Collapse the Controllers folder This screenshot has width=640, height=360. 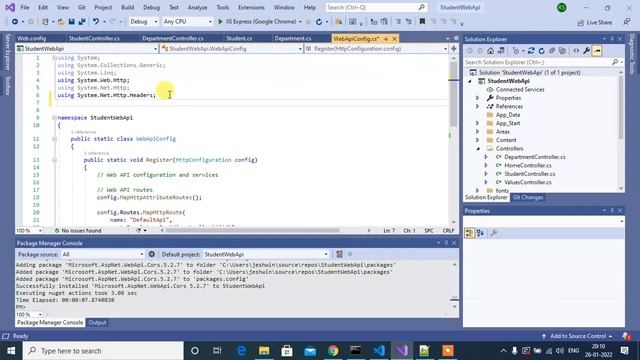(478, 149)
